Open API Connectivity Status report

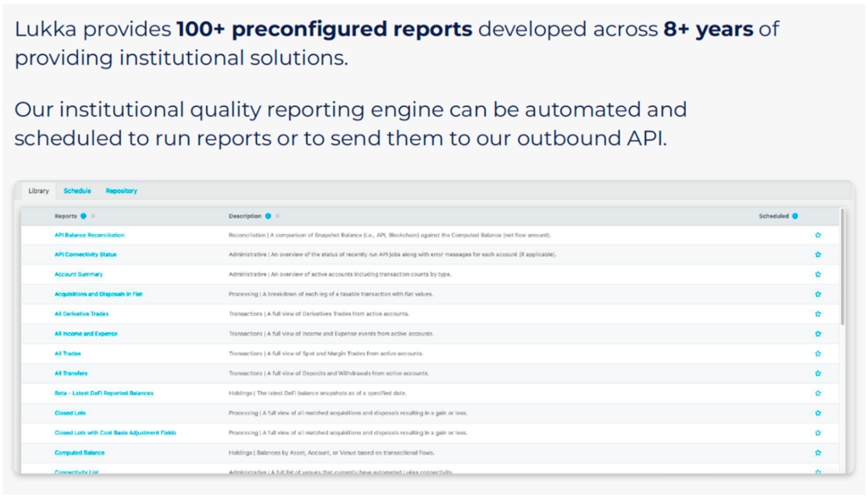coord(86,254)
